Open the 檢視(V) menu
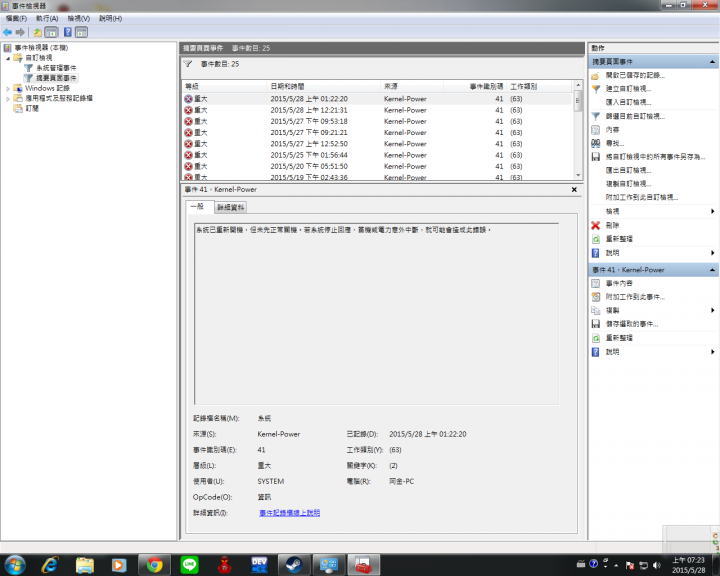This screenshot has height=576, width=720. coord(79,18)
